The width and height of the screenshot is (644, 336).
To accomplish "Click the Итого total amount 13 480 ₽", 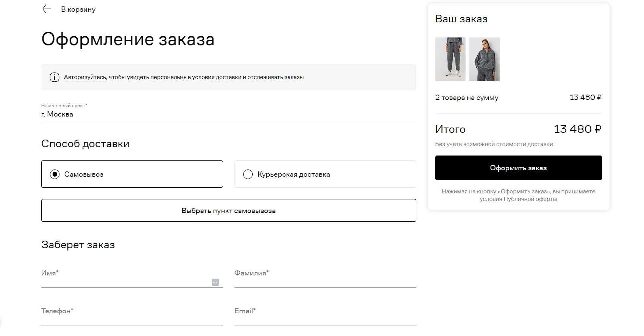I will [x=577, y=129].
